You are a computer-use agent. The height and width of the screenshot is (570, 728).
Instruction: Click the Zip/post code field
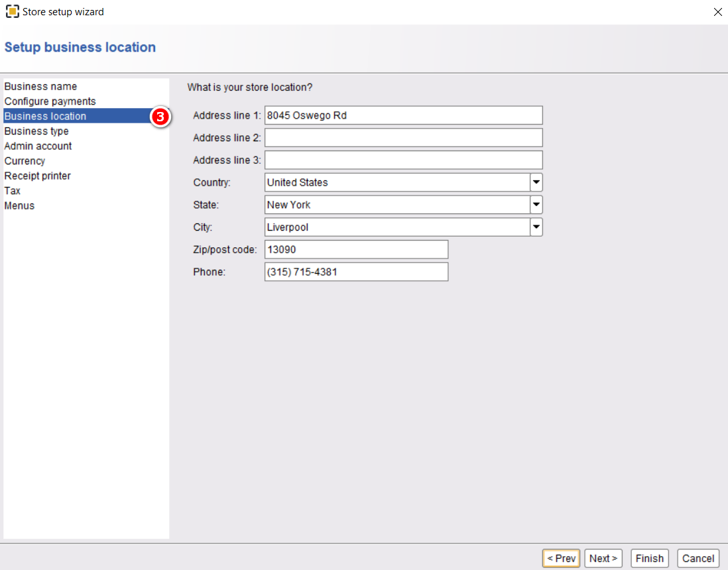tap(356, 249)
